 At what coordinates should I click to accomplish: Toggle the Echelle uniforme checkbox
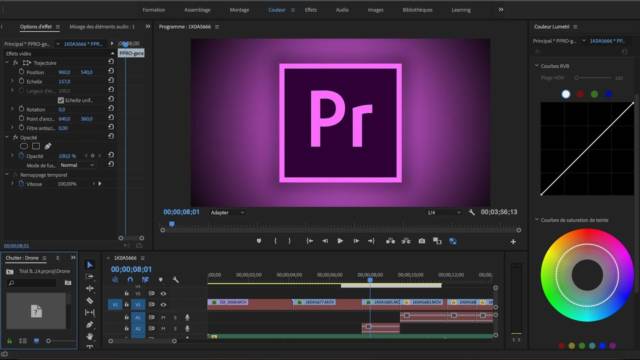coord(61,100)
